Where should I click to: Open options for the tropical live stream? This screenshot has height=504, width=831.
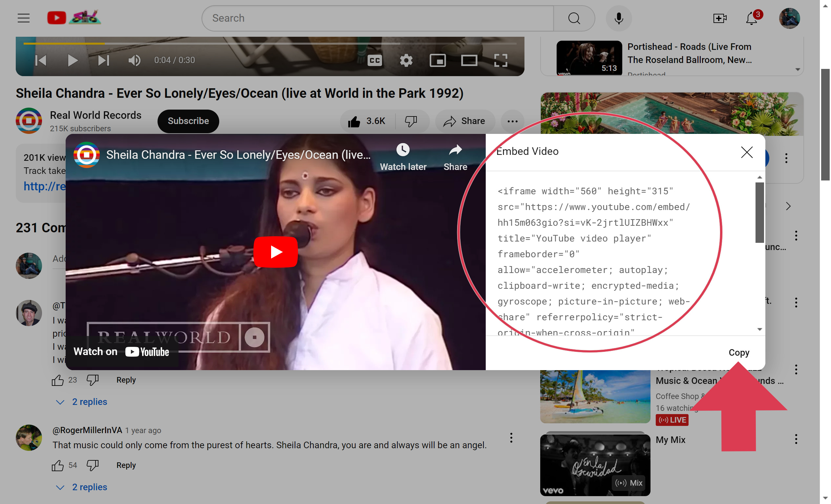[x=796, y=370]
